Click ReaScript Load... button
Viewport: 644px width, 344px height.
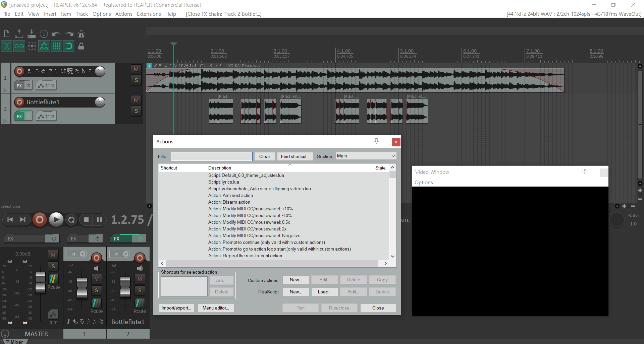point(325,292)
